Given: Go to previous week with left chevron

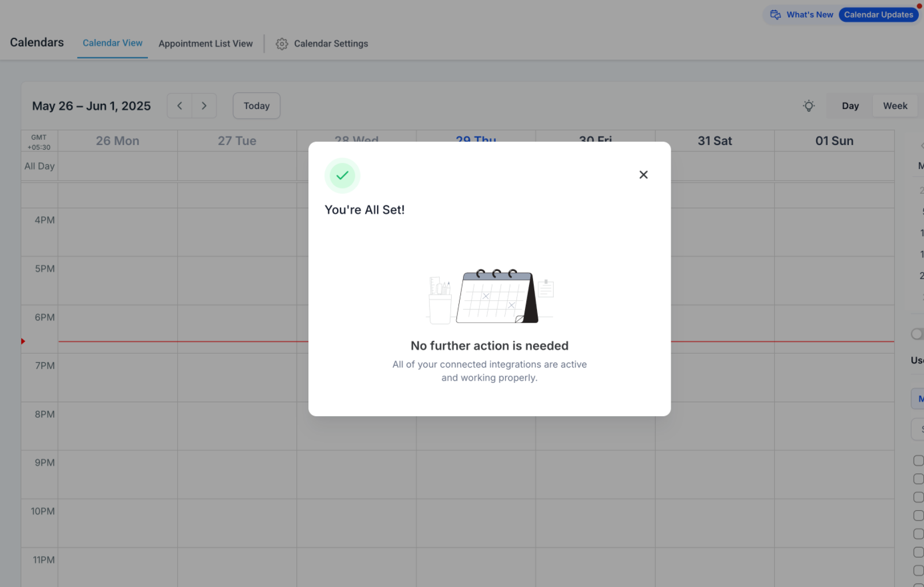Looking at the screenshot, I should tap(179, 106).
